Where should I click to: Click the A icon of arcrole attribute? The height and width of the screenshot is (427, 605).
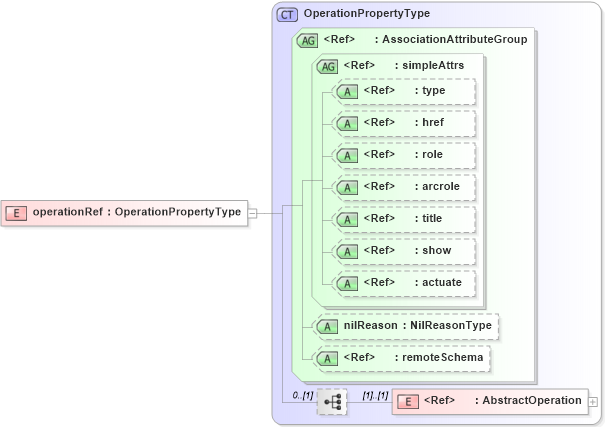pyautogui.click(x=347, y=188)
